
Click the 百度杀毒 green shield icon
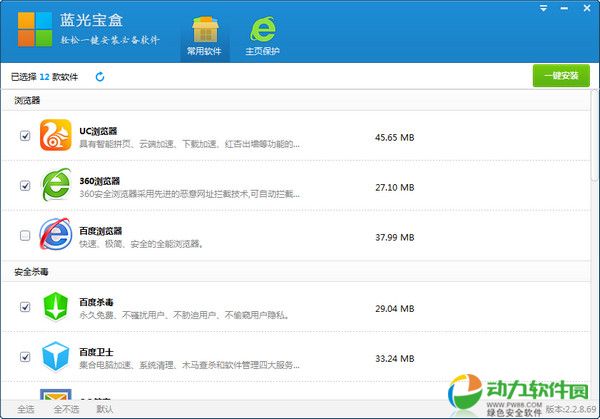pyautogui.click(x=57, y=306)
